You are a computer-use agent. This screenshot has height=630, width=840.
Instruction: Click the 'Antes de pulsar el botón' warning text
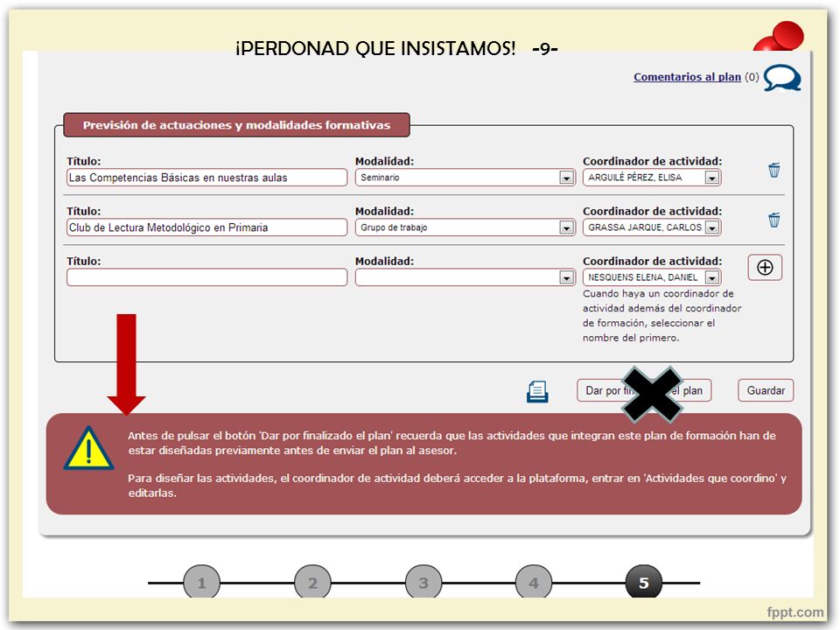point(451,443)
